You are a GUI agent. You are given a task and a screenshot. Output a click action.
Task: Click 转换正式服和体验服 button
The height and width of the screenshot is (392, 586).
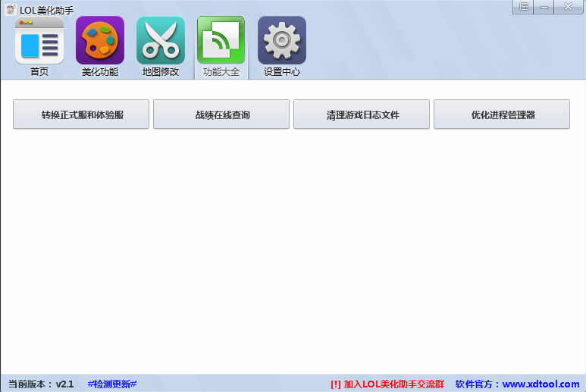81,114
